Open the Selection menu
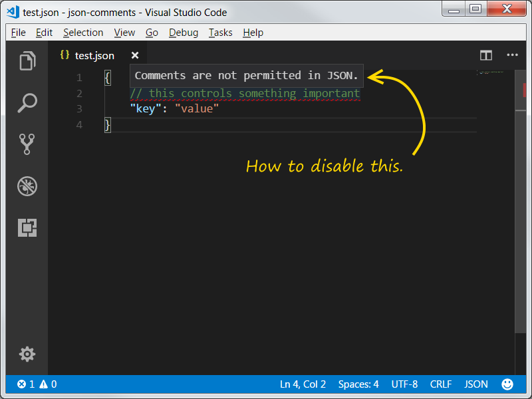Viewport: 532px width, 399px height. click(83, 33)
